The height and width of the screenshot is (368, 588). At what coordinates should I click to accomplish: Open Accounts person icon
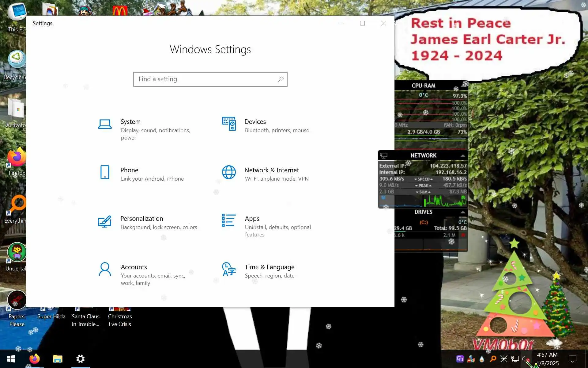(105, 269)
